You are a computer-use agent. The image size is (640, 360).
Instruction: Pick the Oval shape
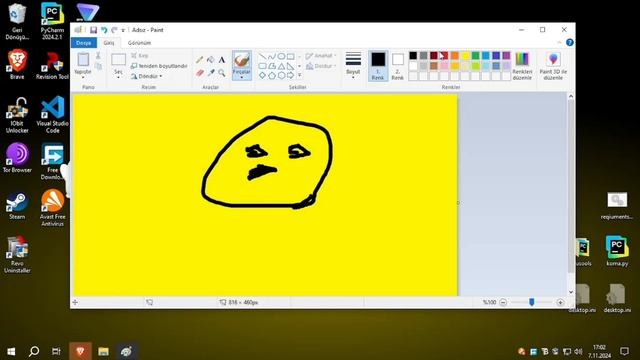coord(281,56)
